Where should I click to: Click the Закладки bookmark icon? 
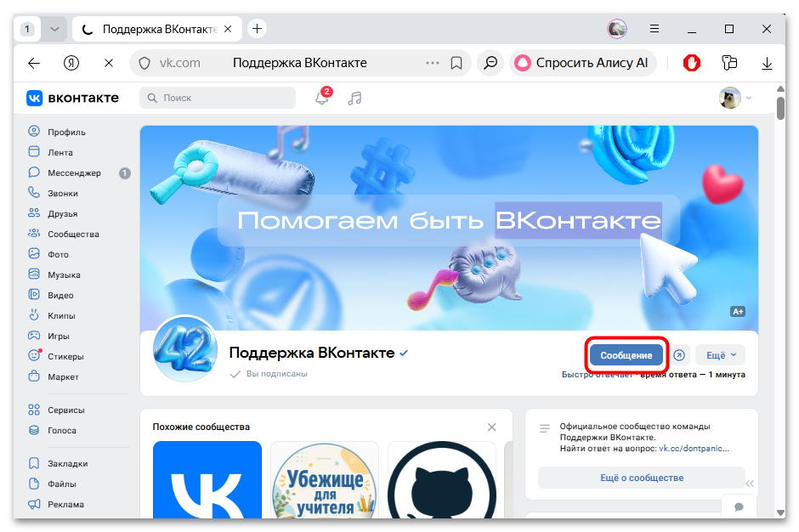(x=34, y=463)
